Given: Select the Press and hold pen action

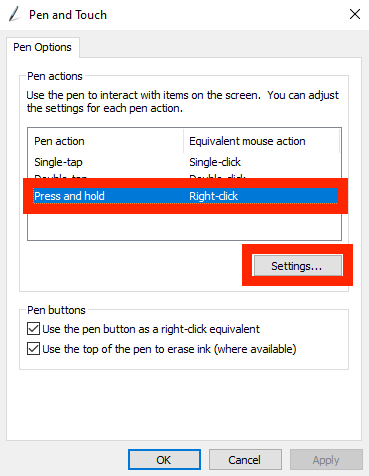Looking at the screenshot, I should (x=69, y=196).
